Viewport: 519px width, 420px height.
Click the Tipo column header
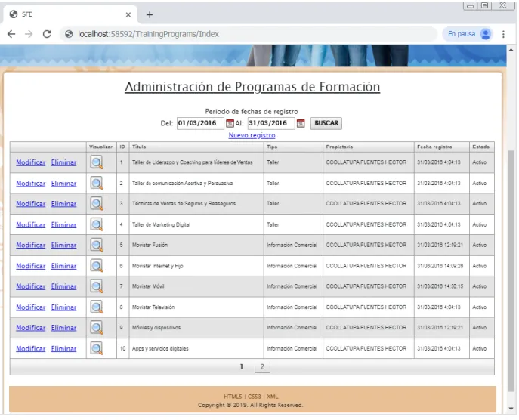point(293,147)
